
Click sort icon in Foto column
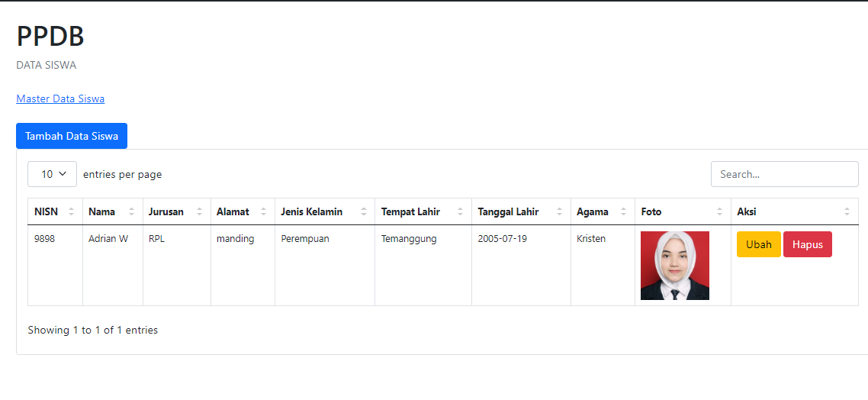(x=720, y=212)
